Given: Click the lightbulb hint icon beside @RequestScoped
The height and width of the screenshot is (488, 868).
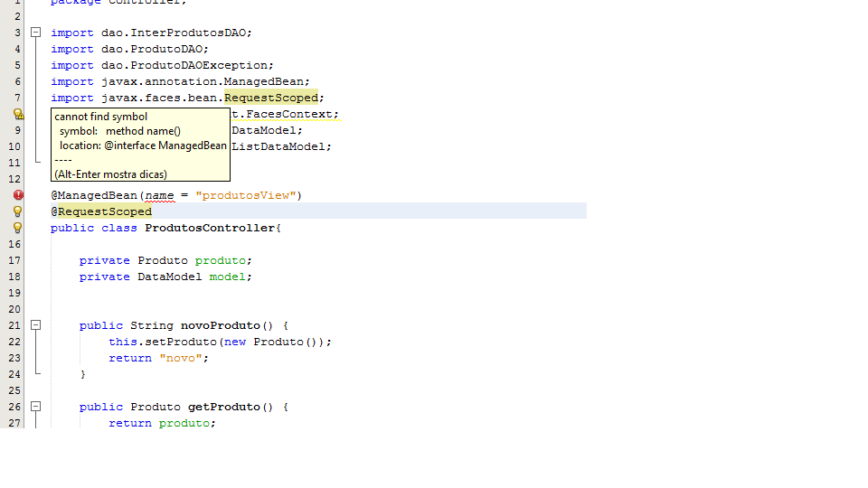Looking at the screenshot, I should [18, 211].
